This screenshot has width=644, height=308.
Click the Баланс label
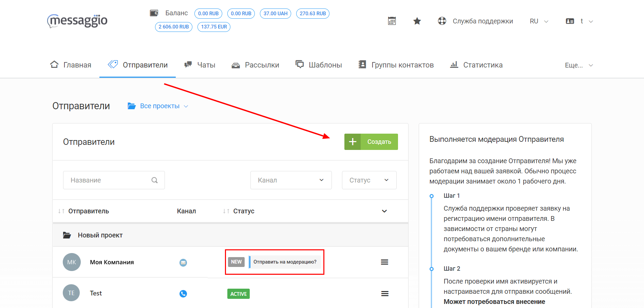pyautogui.click(x=176, y=13)
